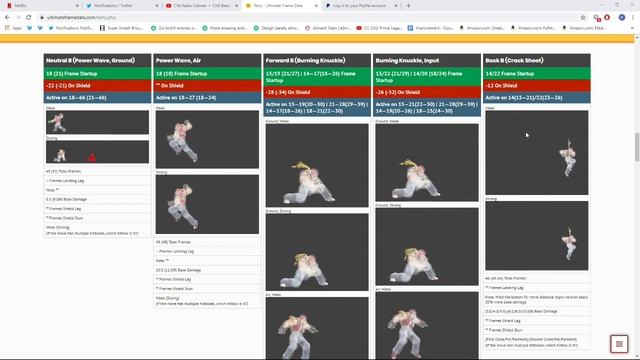Open the Crack Shoot strong hitbox image

[x=537, y=236]
